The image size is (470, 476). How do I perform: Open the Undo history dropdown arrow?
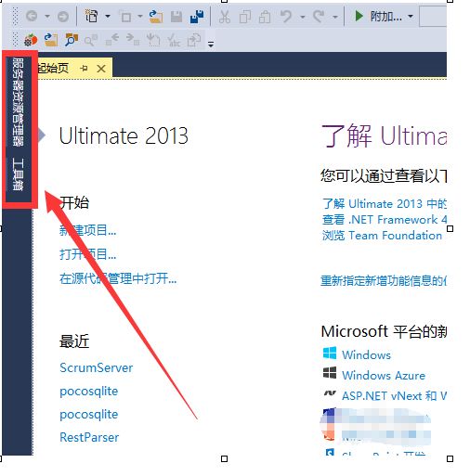click(303, 17)
